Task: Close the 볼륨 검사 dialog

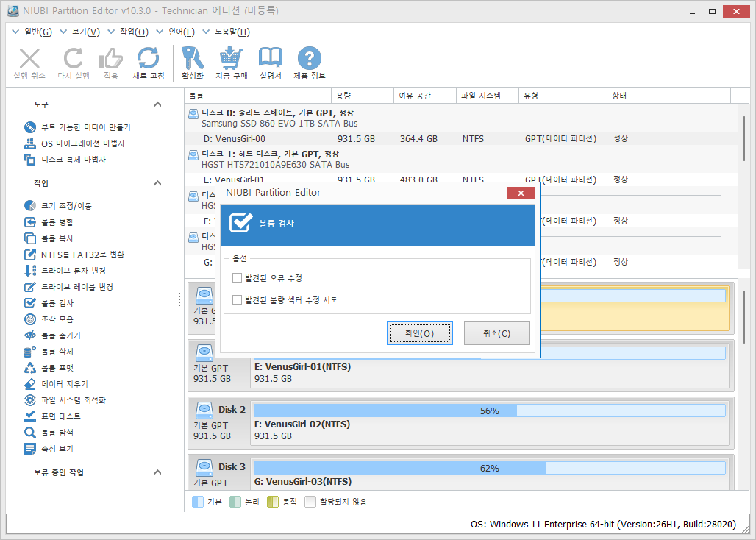Action: click(521, 193)
